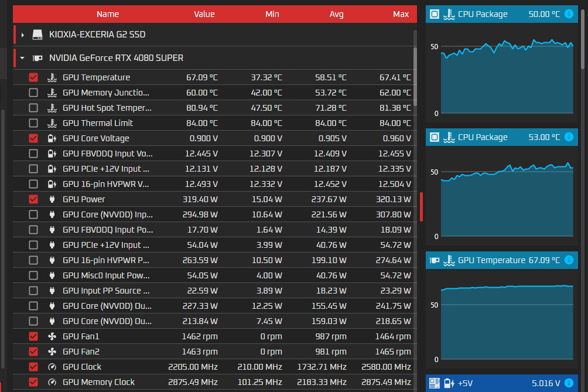Image resolution: width=588 pixels, height=392 pixels.
Task: Click the 2183.33 MHz memory clock average
Action: pos(322,382)
